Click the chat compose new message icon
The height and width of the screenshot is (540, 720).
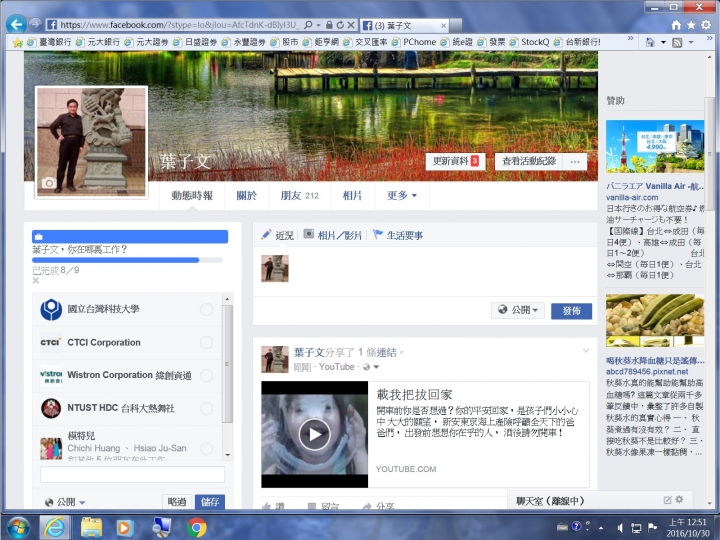point(668,500)
